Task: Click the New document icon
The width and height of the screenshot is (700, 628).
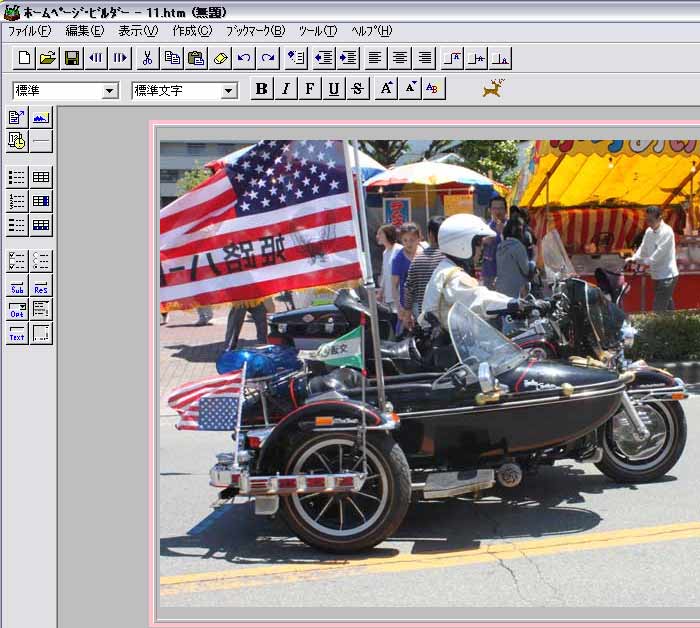Action: pyautogui.click(x=24, y=58)
